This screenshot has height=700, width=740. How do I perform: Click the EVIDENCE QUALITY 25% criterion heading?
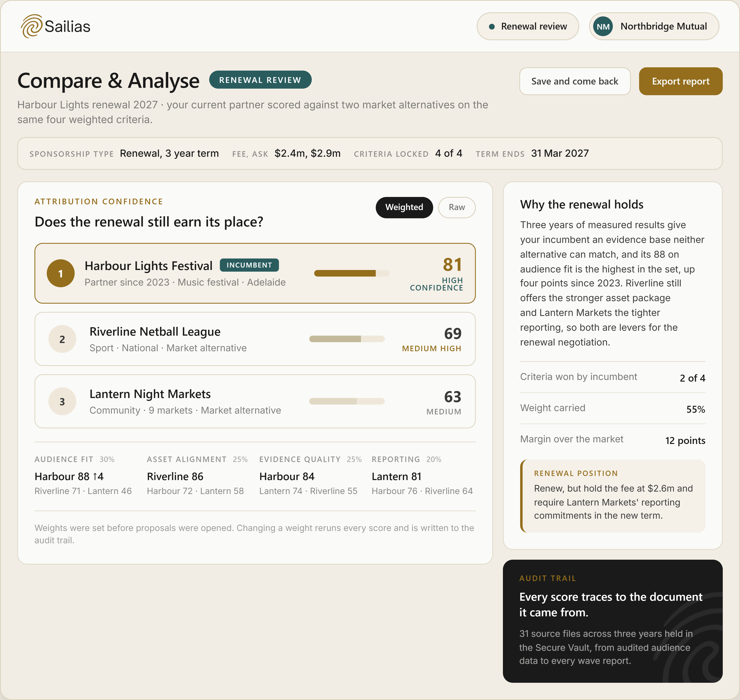pyautogui.click(x=310, y=459)
